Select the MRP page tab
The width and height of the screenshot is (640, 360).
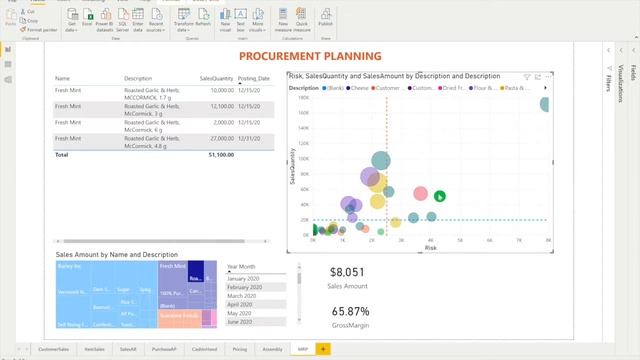303,349
